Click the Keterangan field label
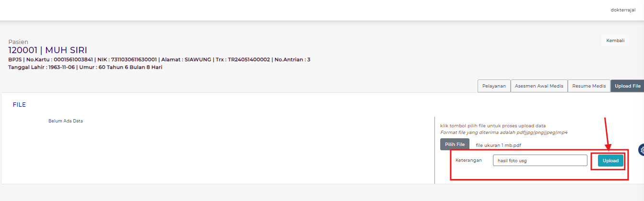 pyautogui.click(x=468, y=160)
